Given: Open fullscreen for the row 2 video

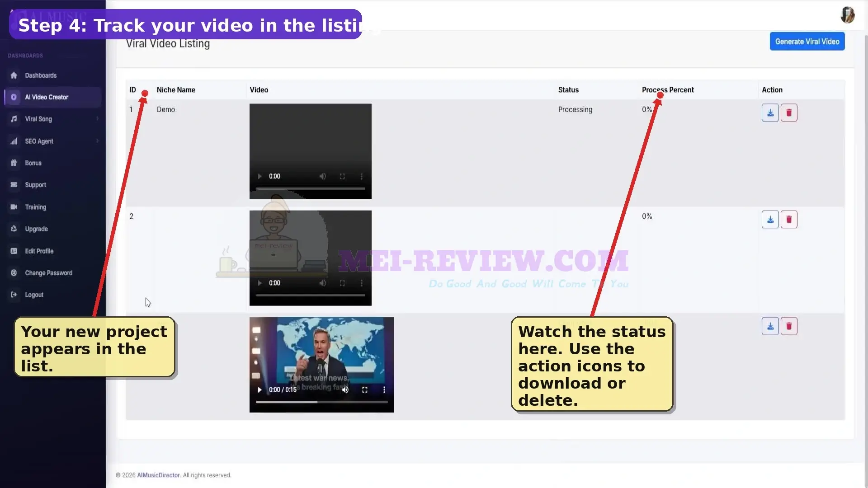Looking at the screenshot, I should [x=342, y=283].
